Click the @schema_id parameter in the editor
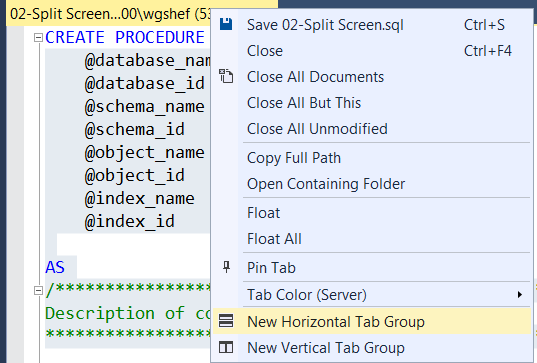 [x=135, y=129]
